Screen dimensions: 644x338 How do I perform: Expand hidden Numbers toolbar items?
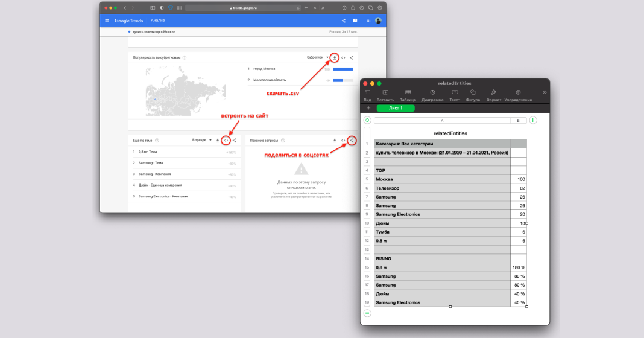click(x=544, y=92)
